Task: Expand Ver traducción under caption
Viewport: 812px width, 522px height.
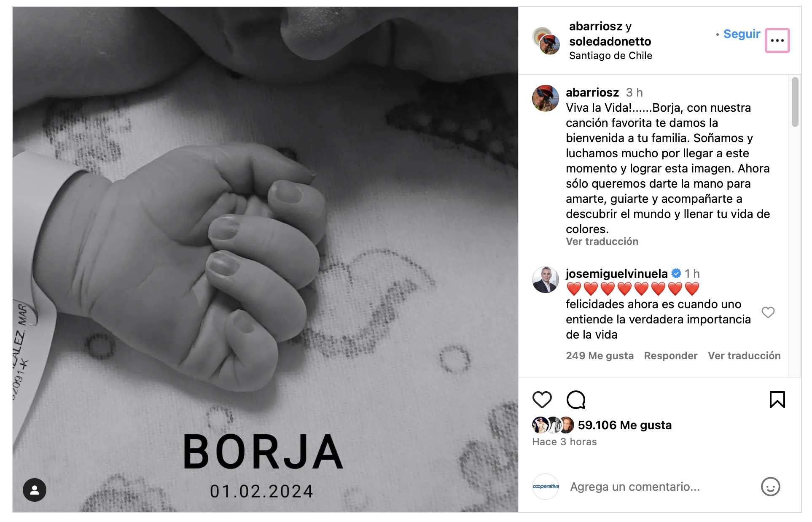Action: [602, 242]
